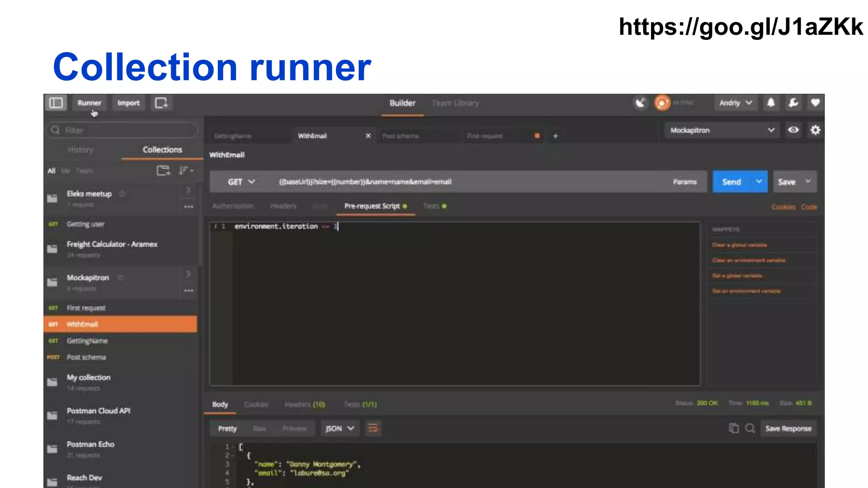Open the notifications bell icon
The image size is (868, 488).
click(771, 103)
